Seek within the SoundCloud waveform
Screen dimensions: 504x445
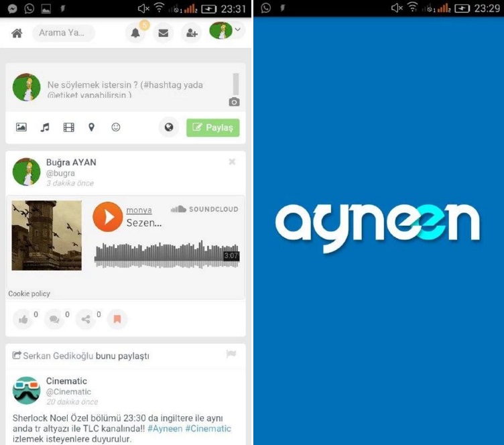tap(167, 255)
